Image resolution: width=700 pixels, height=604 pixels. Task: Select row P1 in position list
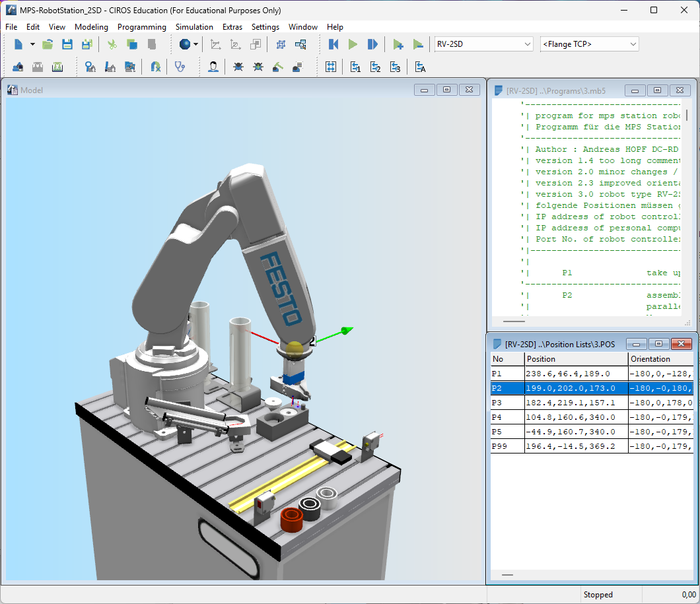coord(592,374)
